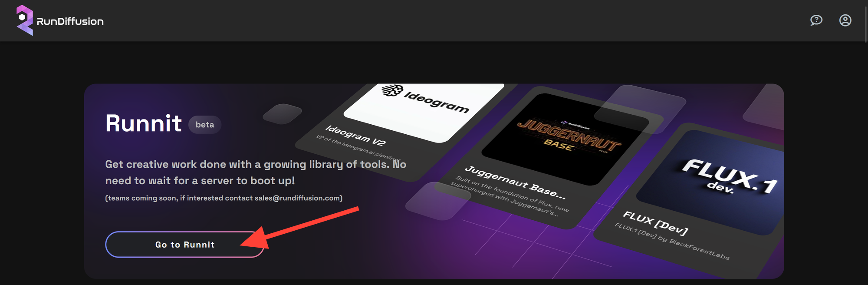Click 'Get creative work done' description text
Viewport: 868px width, 285px height.
(256, 172)
